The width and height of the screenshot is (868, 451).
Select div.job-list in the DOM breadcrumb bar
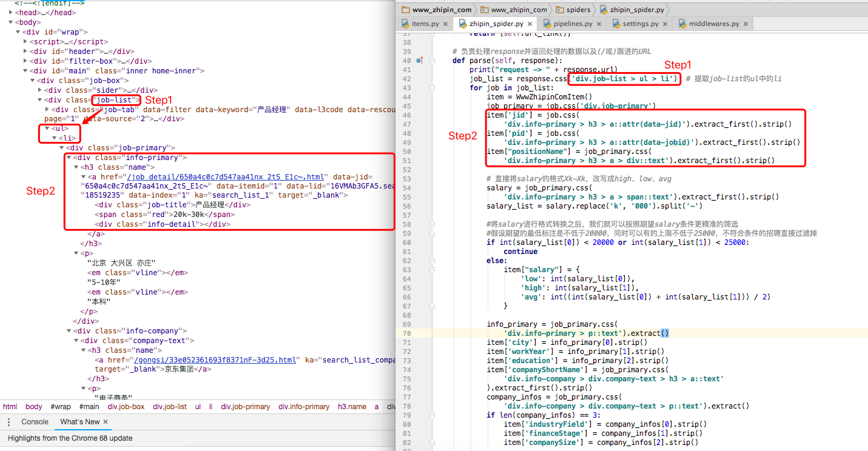[170, 407]
